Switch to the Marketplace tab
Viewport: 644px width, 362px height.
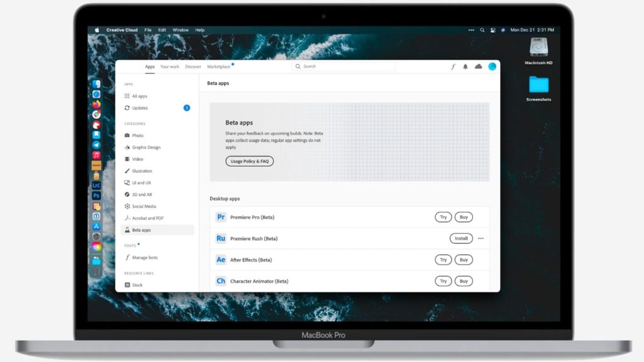tap(218, 67)
